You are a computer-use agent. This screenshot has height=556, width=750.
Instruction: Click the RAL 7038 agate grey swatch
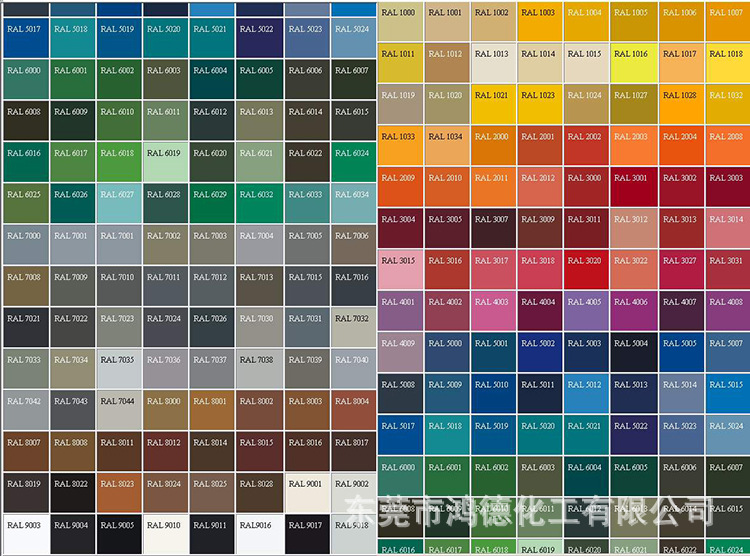[259, 369]
